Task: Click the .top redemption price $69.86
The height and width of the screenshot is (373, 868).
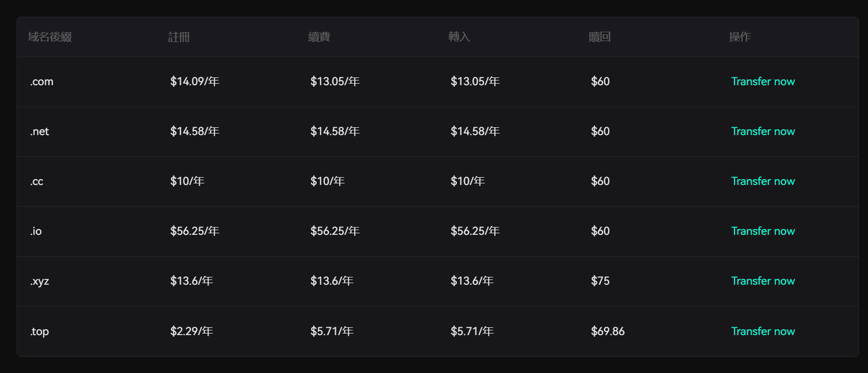Action: 607,331
